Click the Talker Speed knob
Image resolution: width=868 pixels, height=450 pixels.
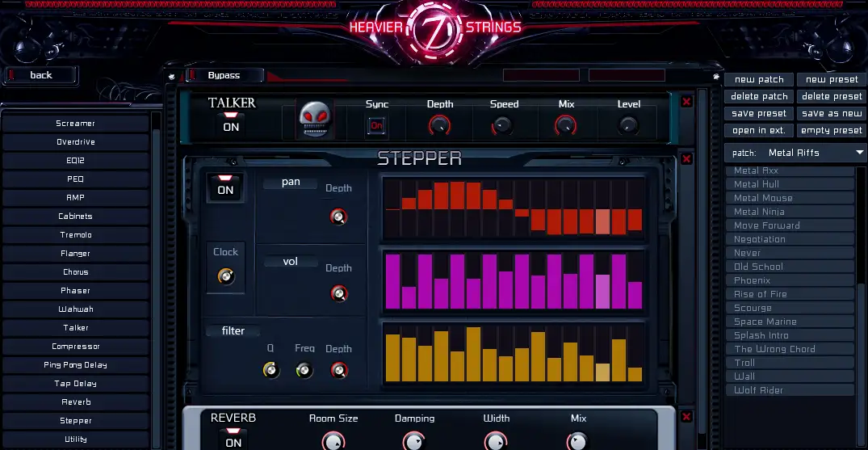point(503,125)
